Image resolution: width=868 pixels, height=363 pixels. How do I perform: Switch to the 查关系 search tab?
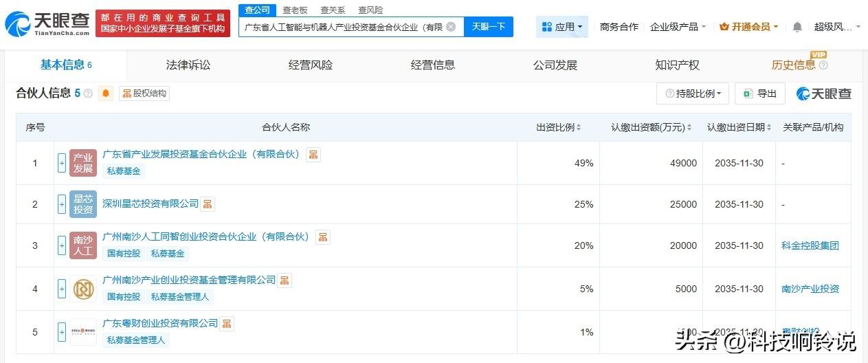click(333, 10)
